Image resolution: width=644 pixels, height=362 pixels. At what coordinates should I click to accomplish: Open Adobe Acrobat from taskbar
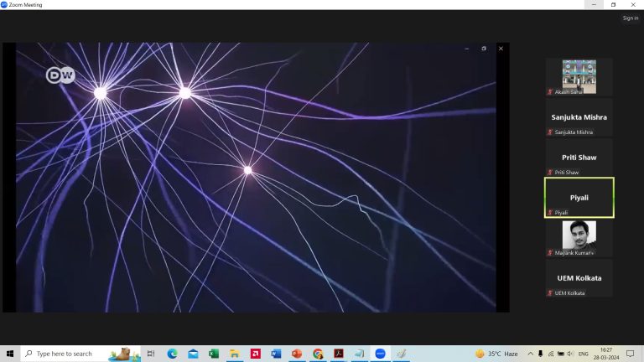[x=339, y=354]
